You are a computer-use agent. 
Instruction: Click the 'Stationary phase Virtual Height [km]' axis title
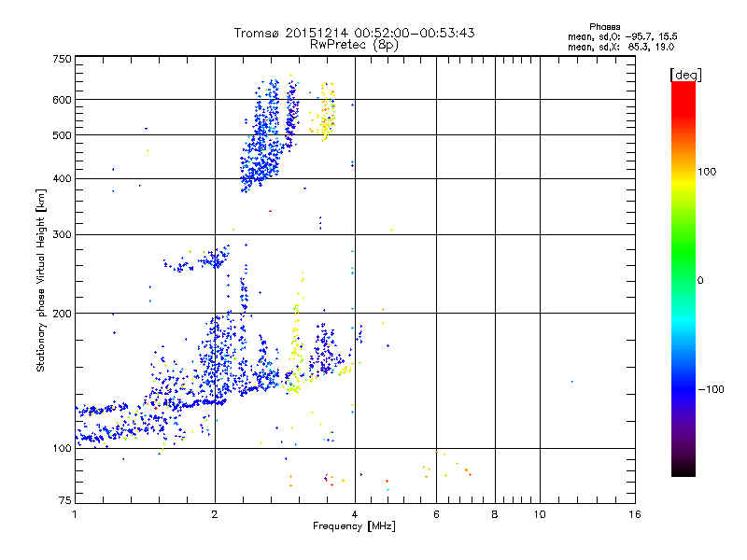pos(41,281)
